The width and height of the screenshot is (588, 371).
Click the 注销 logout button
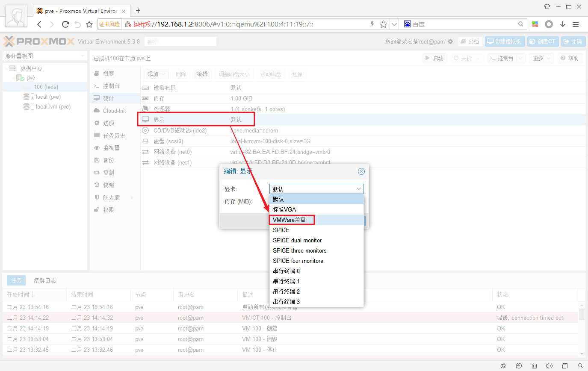coord(573,41)
